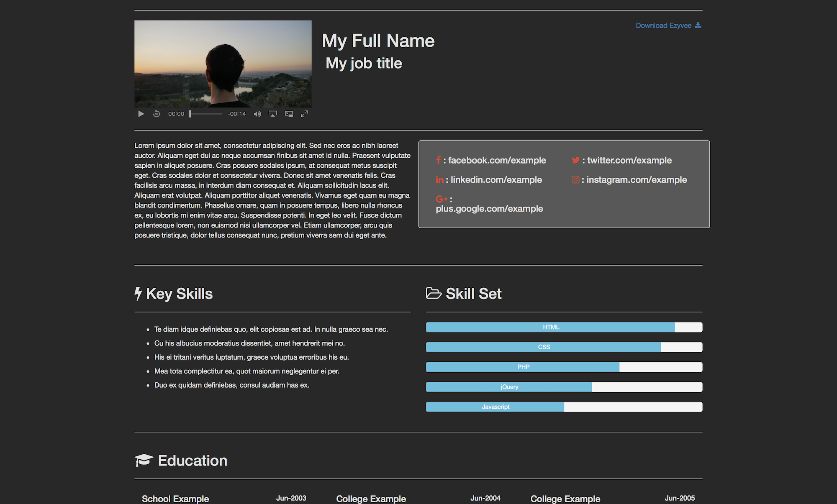Click the Facebook icon
Viewport: 837px width, 504px height.
coord(438,160)
